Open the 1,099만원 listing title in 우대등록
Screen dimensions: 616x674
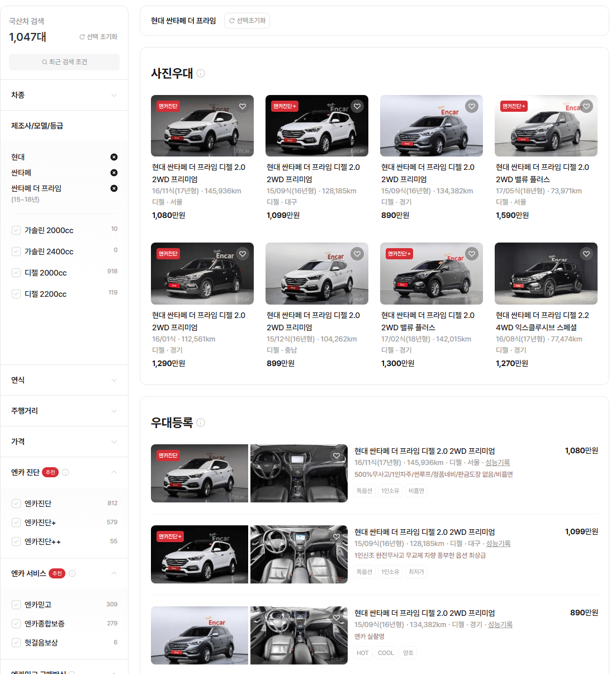click(425, 532)
